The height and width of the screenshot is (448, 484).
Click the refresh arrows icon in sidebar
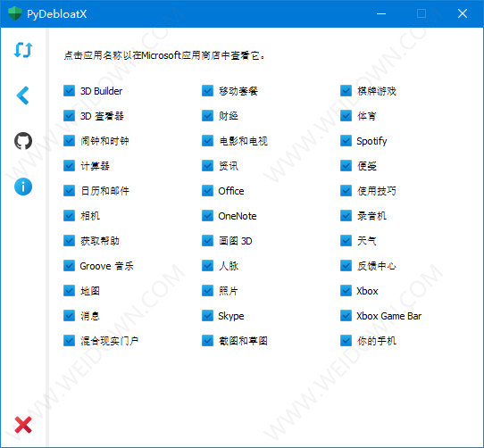(23, 50)
